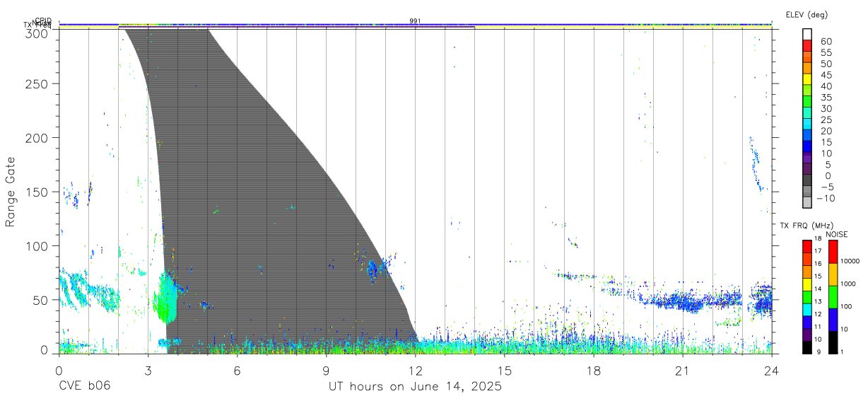The image size is (868, 401).
Task: Pick the cyan segment of the TX FRQ colorbar
Action: pos(807,309)
